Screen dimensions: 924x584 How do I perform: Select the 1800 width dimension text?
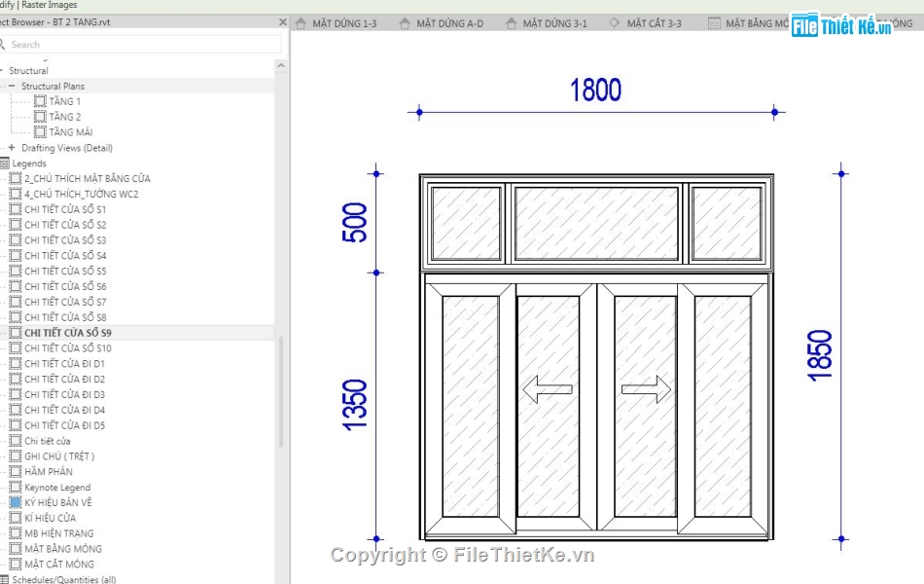click(x=596, y=91)
